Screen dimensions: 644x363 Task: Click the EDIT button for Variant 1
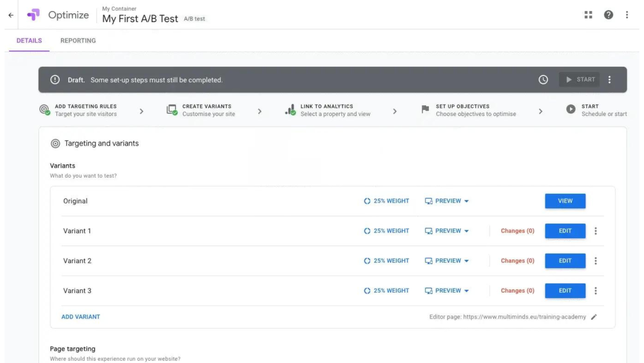coord(565,231)
